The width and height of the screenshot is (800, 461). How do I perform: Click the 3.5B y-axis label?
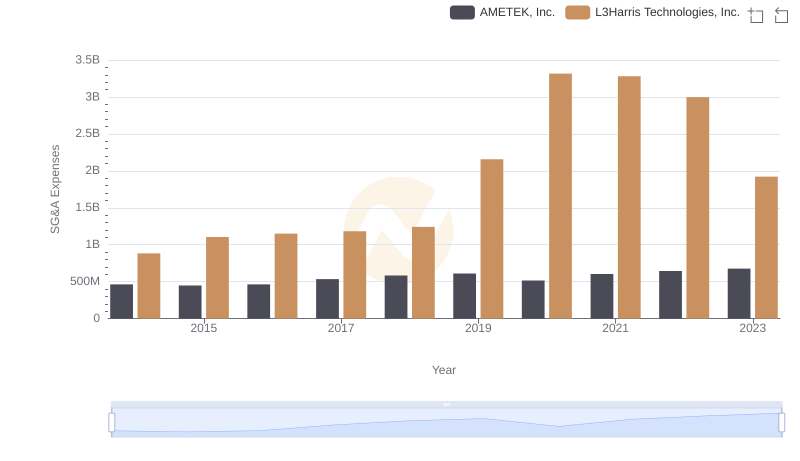coord(87,60)
